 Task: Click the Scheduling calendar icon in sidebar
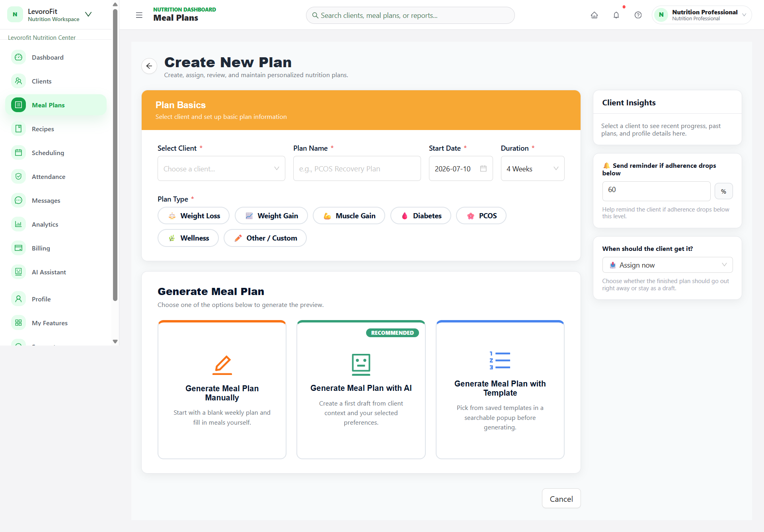point(18,153)
